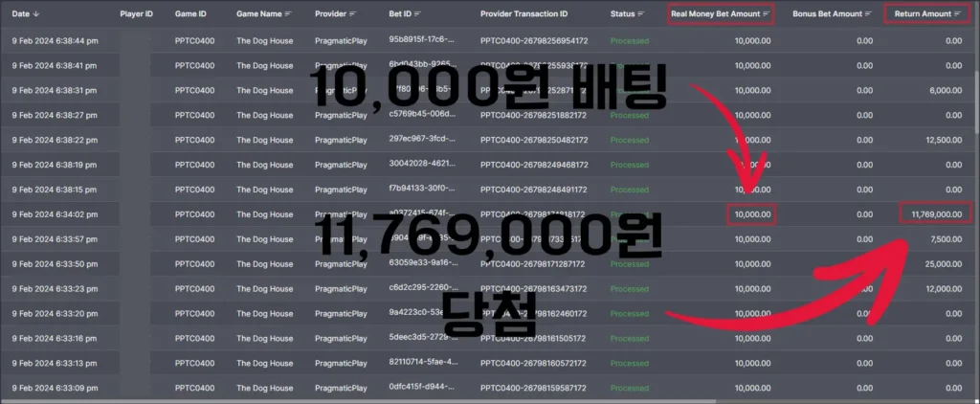Click Bet ID starting 95b8915f-17c6
This screenshot has width=980, height=404.
pos(422,39)
